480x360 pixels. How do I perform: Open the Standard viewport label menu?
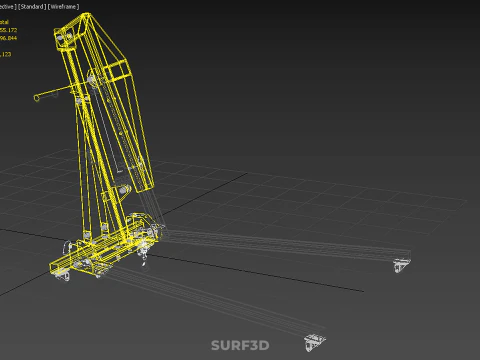coord(32,7)
